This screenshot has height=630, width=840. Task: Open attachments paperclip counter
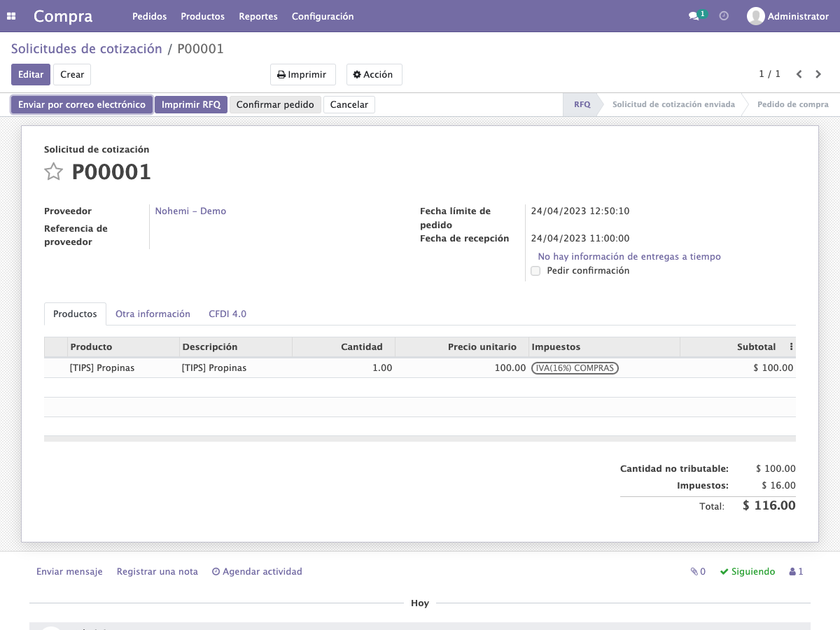pyautogui.click(x=698, y=572)
